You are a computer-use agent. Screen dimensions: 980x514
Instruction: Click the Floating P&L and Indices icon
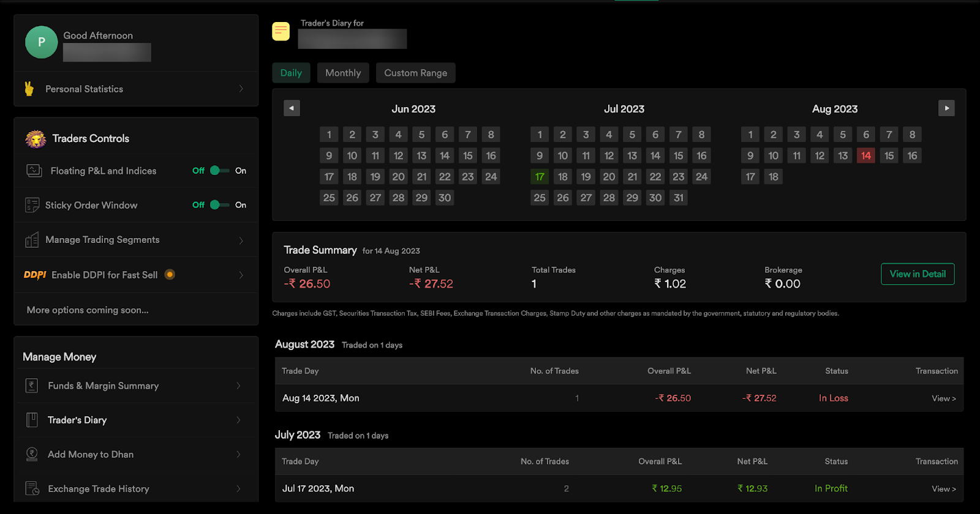pos(34,171)
